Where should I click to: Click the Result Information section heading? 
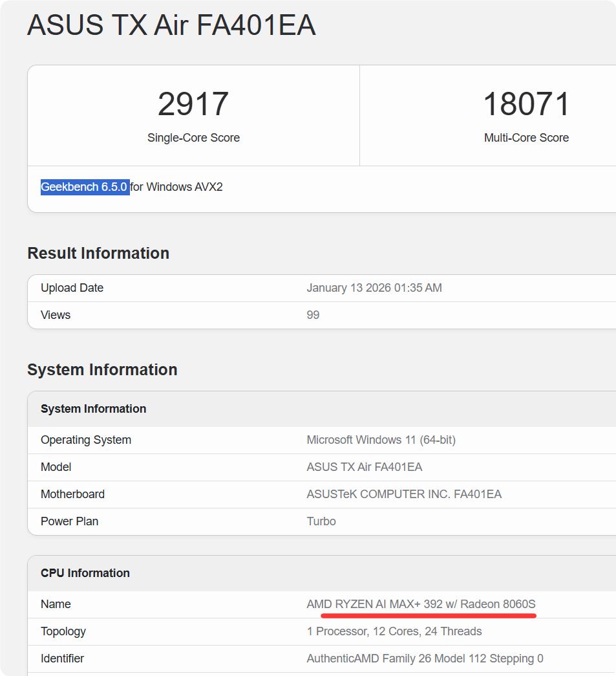[x=97, y=253]
